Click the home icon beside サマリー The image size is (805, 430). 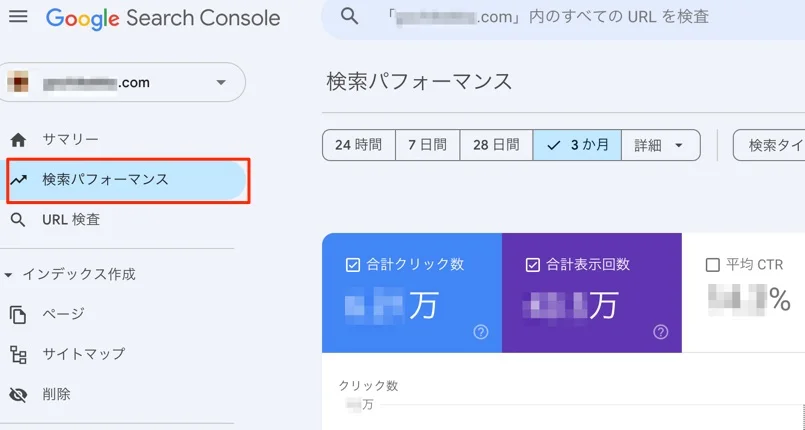coord(18,140)
